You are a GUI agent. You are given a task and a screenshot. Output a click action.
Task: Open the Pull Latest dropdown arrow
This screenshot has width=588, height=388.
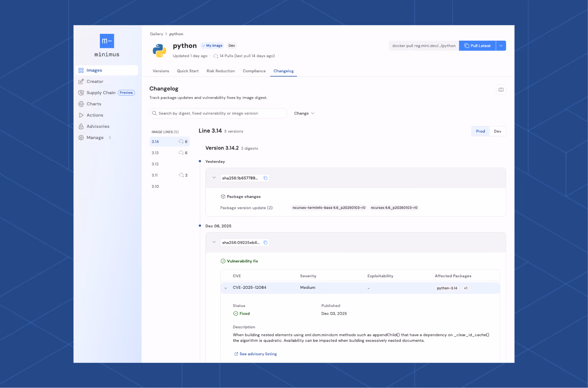tap(501, 46)
